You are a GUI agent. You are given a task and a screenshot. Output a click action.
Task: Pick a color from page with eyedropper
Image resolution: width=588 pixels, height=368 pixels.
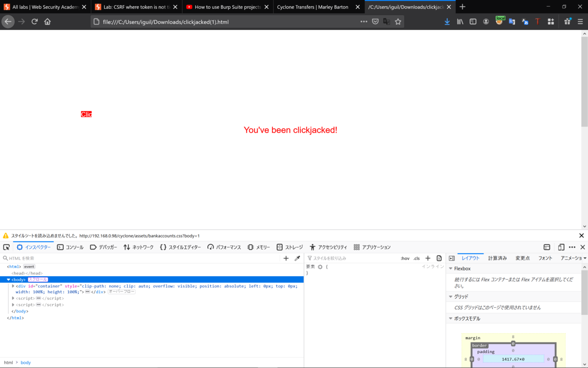tap(297, 258)
